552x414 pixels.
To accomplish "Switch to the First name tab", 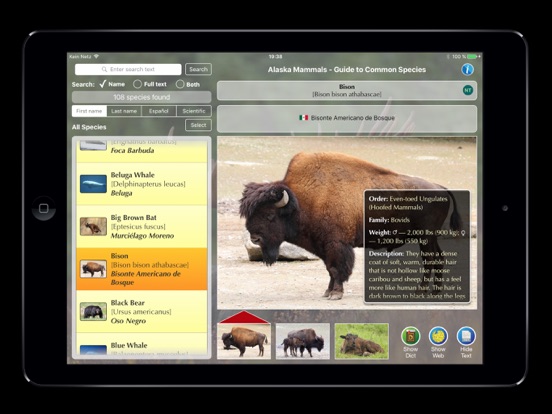I will (x=89, y=111).
